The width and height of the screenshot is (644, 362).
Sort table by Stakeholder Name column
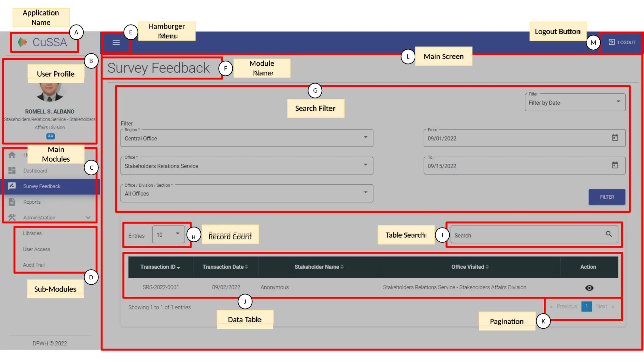point(319,267)
